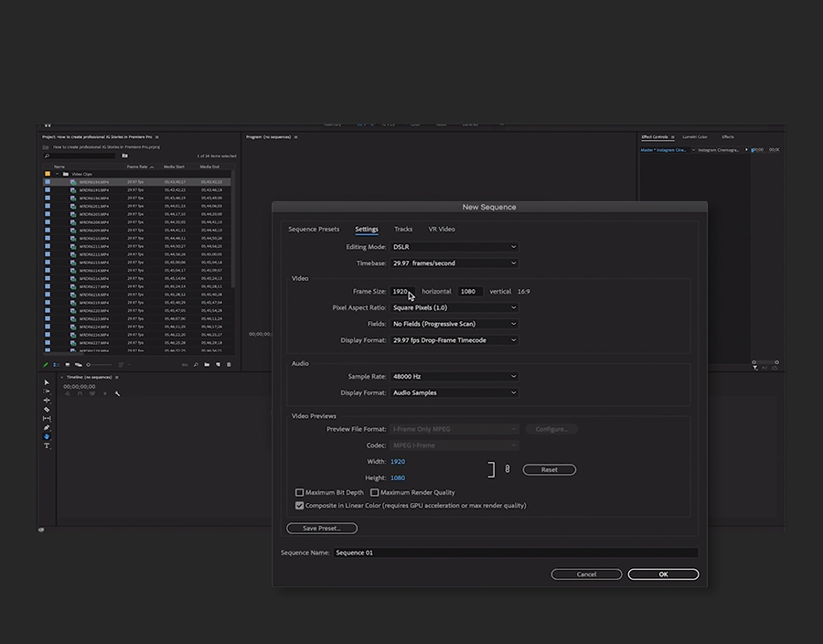
Task: Click the vertical frame size 1080 field
Action: tap(470, 291)
